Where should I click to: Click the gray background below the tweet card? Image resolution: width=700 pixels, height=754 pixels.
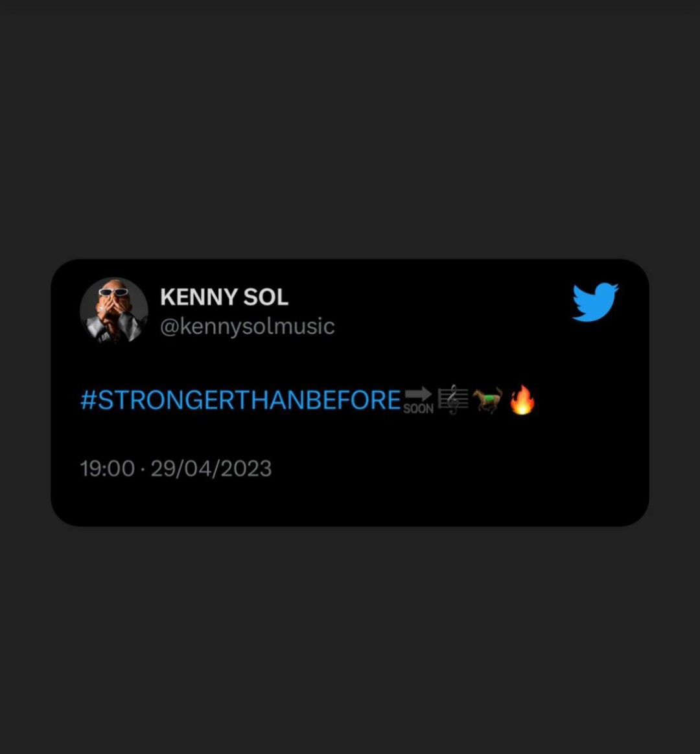pyautogui.click(x=350, y=639)
